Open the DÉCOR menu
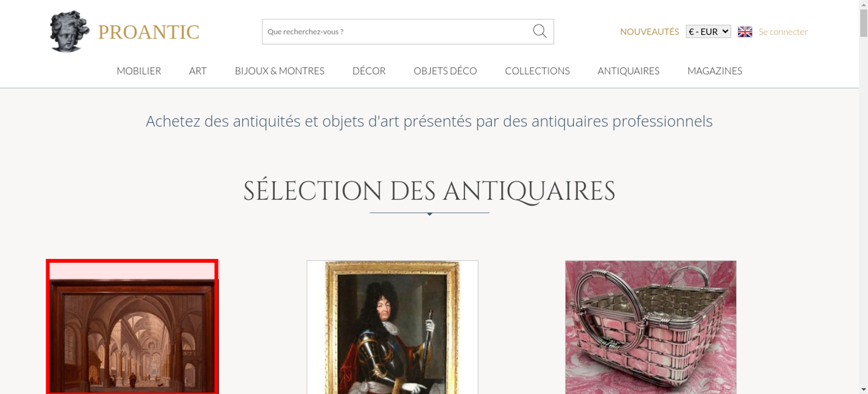 [369, 71]
